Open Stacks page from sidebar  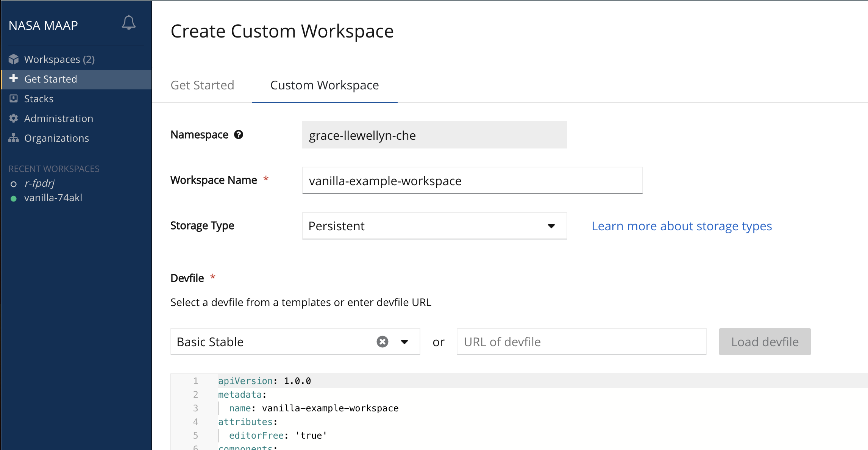click(x=76, y=98)
